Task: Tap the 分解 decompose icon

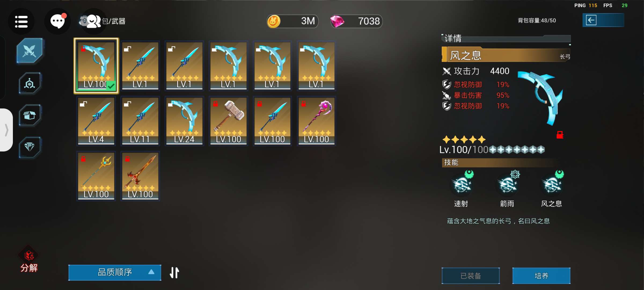Action: pyautogui.click(x=29, y=259)
